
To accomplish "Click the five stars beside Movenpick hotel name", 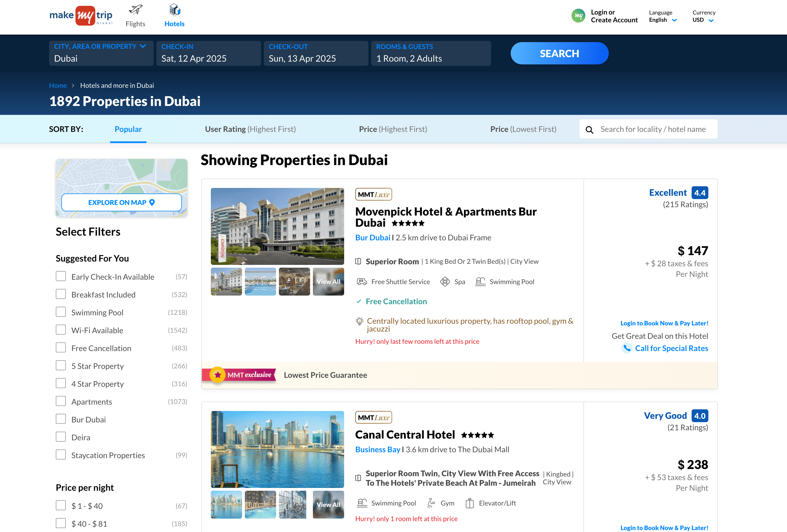I will point(408,223).
